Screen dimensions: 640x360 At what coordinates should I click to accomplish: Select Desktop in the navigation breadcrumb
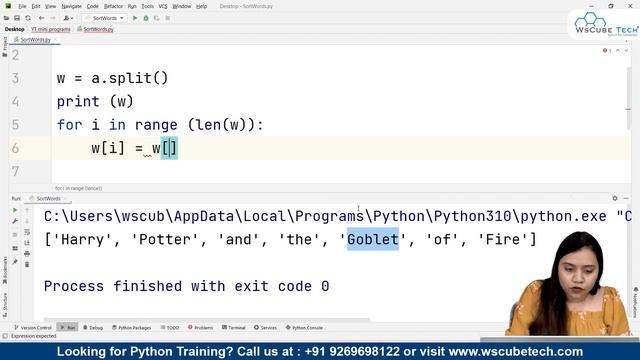click(x=15, y=29)
